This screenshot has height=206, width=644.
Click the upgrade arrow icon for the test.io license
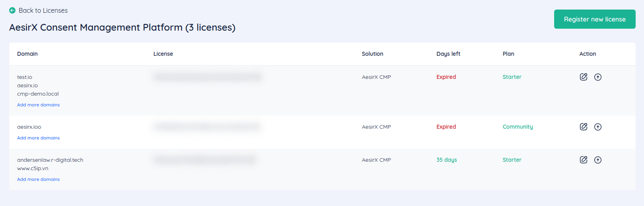coord(598,77)
